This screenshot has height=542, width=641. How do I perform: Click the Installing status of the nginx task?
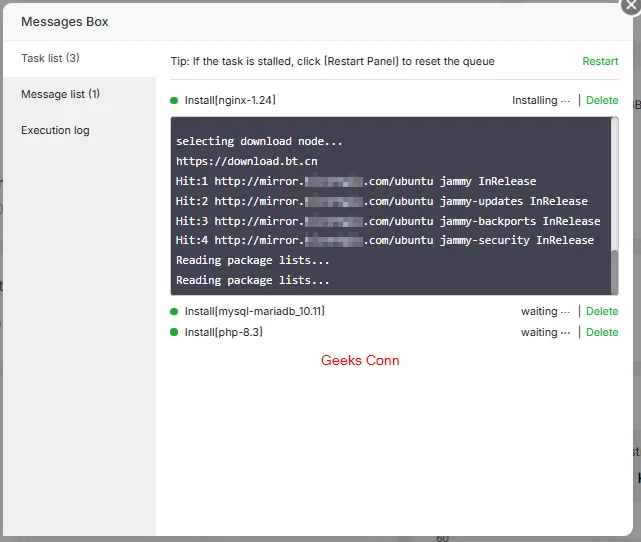[540, 100]
